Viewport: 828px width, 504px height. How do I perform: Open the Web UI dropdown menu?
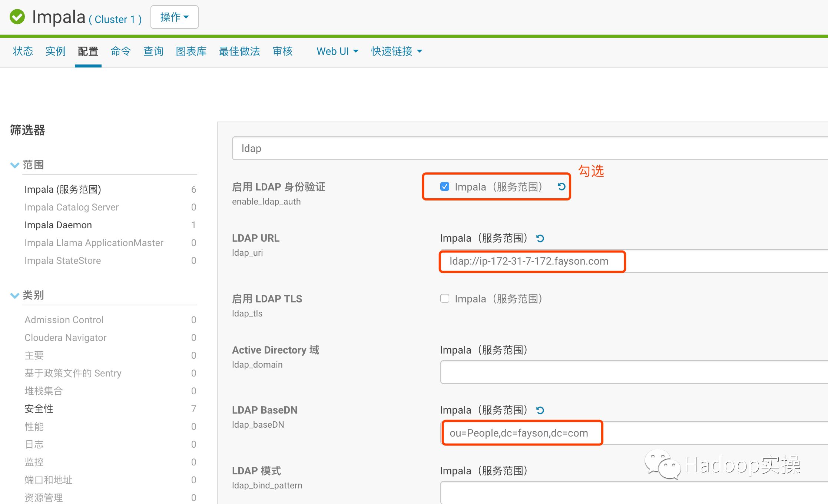point(337,51)
